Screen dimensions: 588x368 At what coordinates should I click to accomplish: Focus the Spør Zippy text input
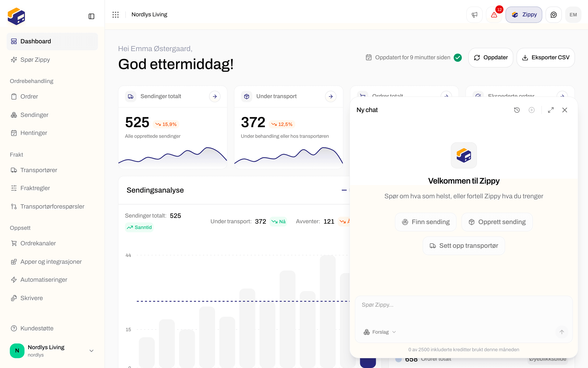(x=464, y=309)
